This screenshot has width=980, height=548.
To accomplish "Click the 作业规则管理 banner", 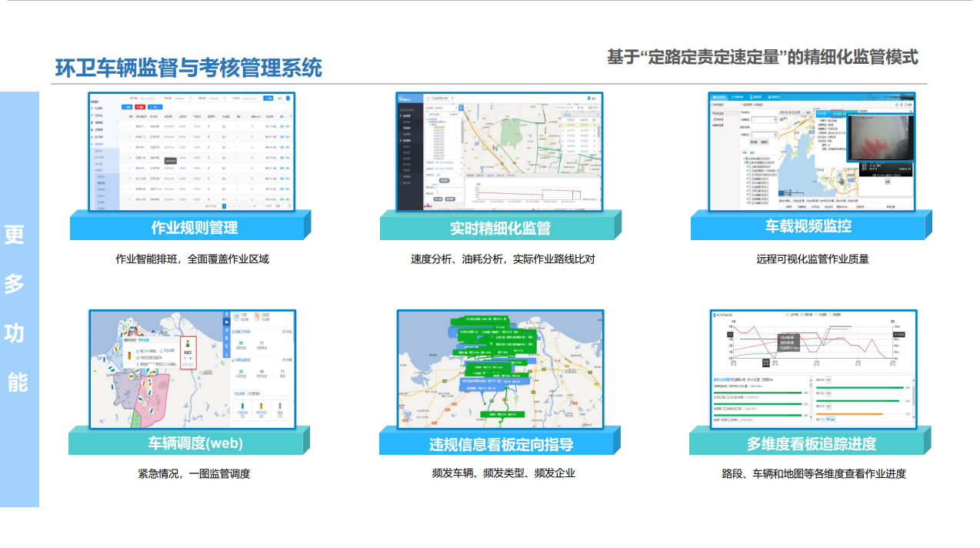I will pos(194,227).
